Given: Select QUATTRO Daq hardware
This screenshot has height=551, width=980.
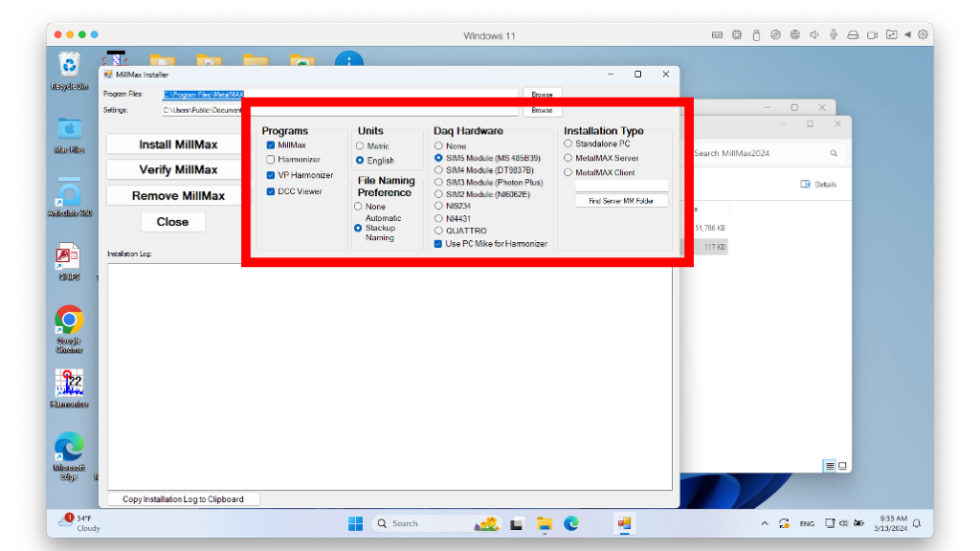Looking at the screenshot, I should pos(438,231).
